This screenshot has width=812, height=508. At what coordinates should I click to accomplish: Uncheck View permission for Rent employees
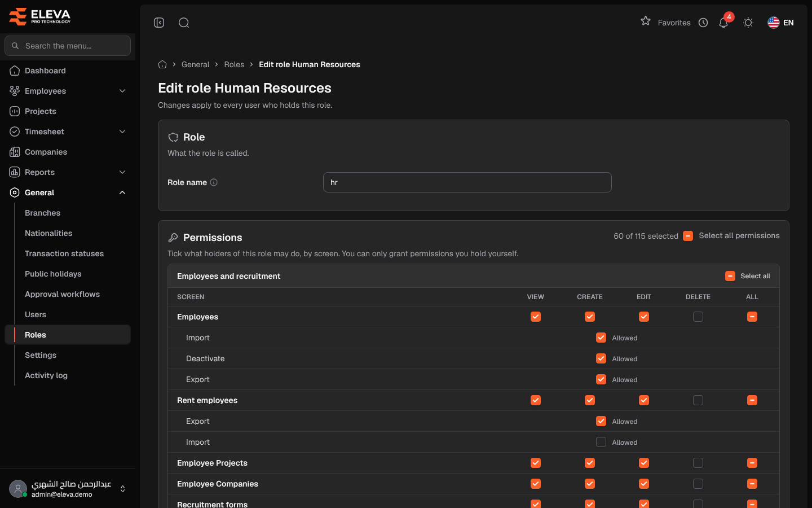click(x=536, y=400)
